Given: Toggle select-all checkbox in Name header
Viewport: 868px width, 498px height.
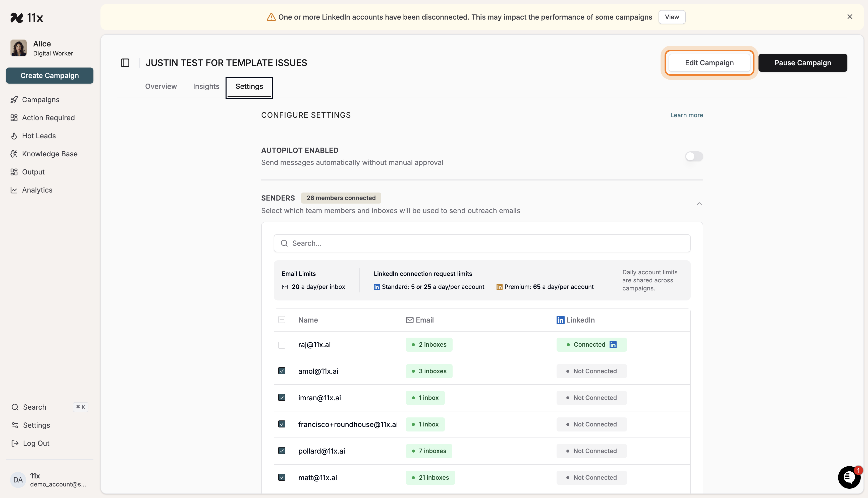Looking at the screenshot, I should tap(282, 320).
